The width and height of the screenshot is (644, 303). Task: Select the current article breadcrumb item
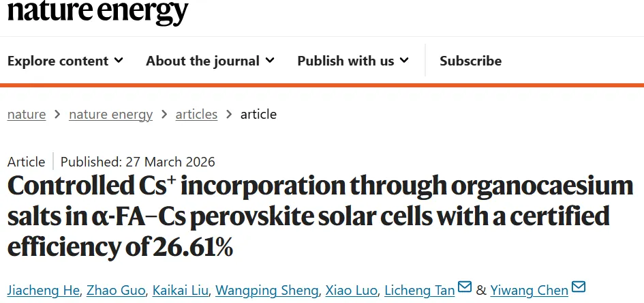[x=258, y=114]
